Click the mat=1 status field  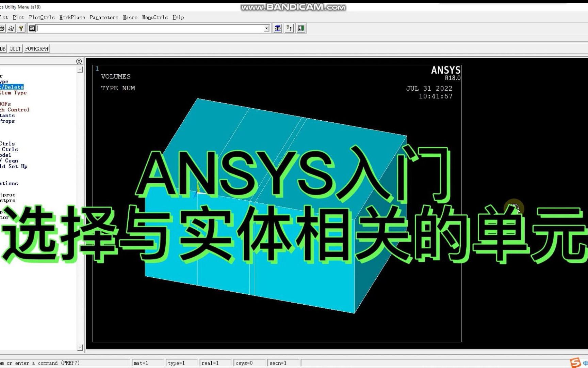[x=147, y=363]
